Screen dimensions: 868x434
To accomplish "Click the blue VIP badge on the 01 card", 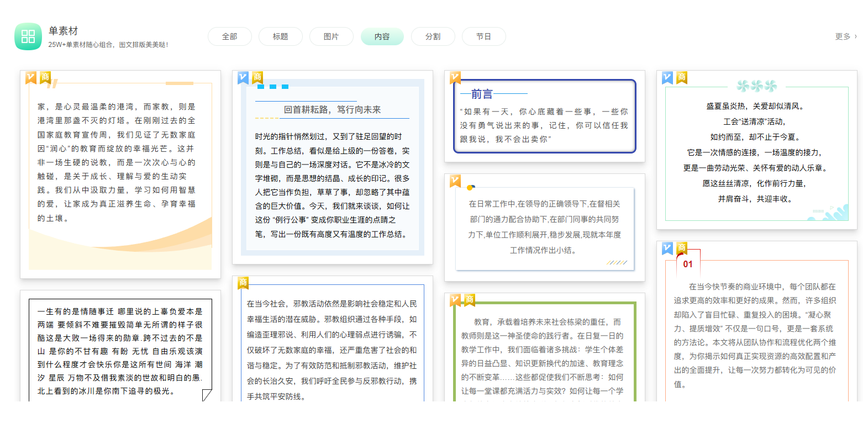I will (667, 248).
